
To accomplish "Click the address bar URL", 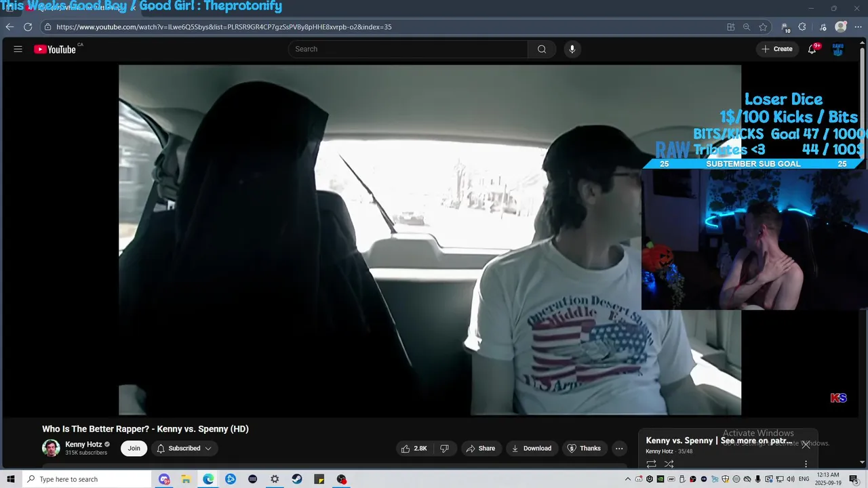I will pyautogui.click(x=224, y=27).
